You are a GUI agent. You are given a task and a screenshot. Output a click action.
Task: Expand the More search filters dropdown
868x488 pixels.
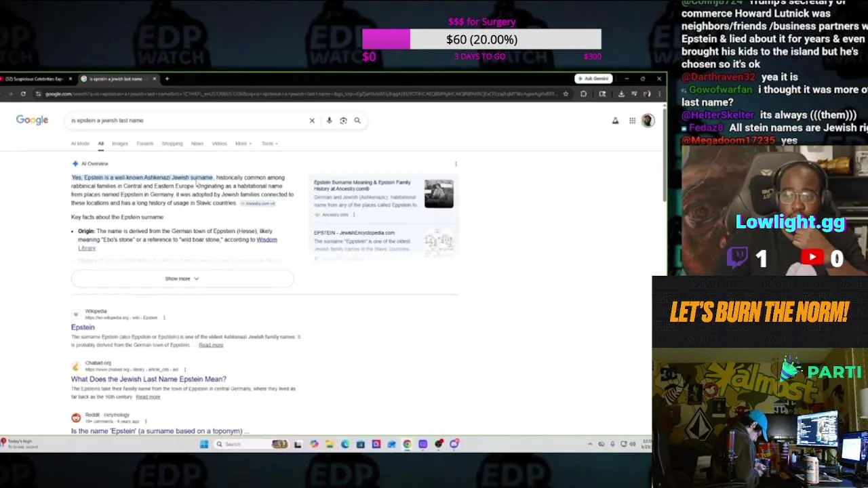(x=243, y=144)
